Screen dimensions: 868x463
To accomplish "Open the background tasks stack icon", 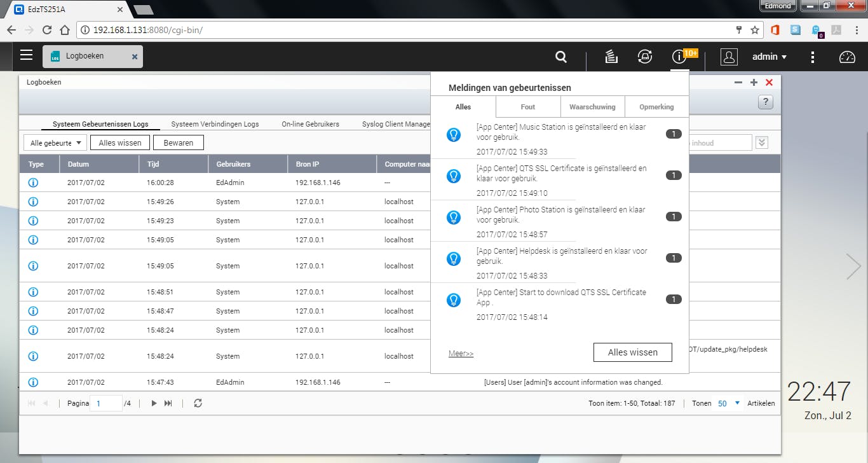I will [611, 57].
